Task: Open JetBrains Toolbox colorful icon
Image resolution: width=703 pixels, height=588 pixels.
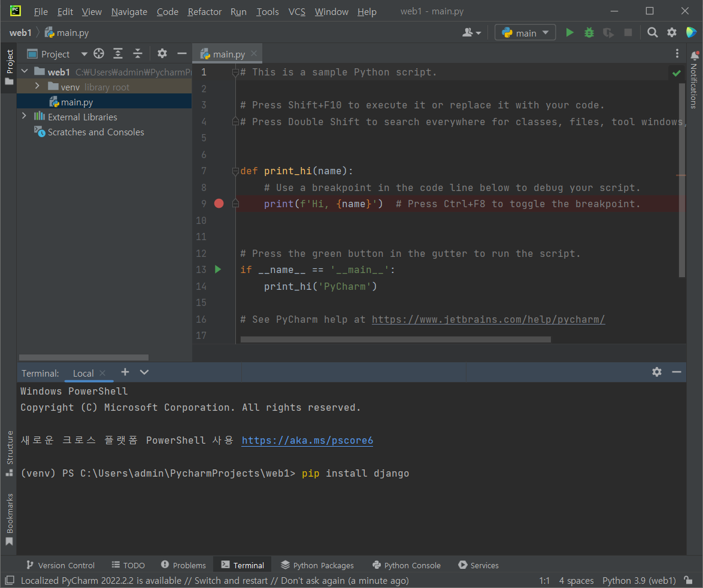Action: tap(691, 33)
